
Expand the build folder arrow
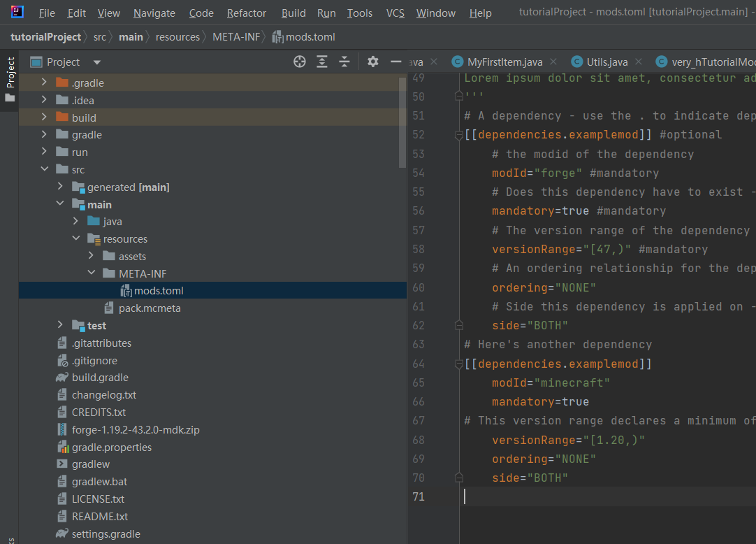tap(44, 117)
